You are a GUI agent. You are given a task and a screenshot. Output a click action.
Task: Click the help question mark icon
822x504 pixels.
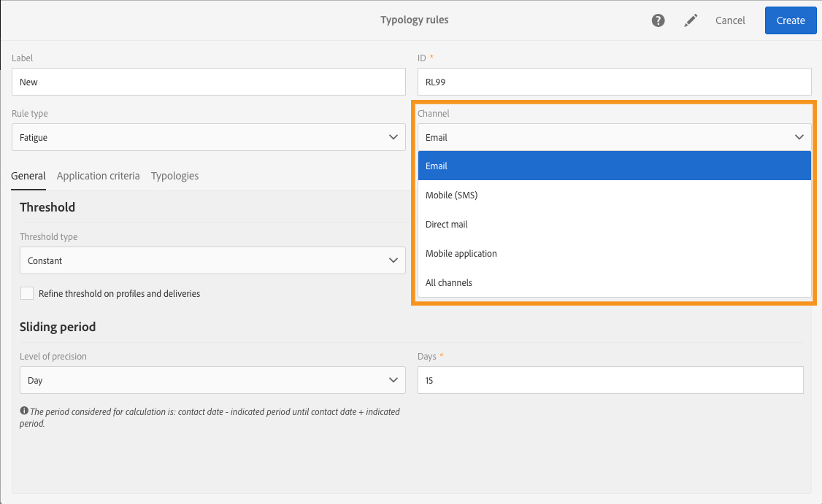pyautogui.click(x=658, y=20)
